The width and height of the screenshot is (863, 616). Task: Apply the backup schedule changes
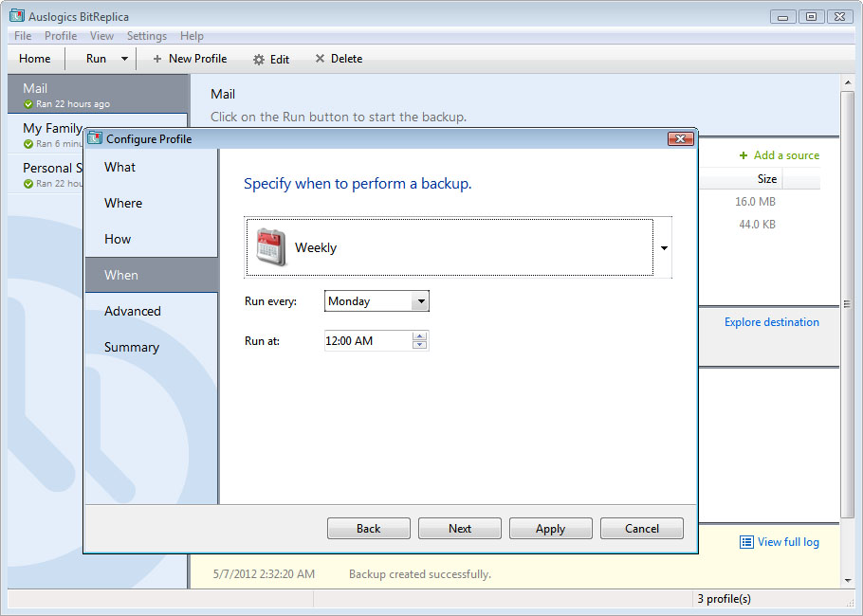550,529
